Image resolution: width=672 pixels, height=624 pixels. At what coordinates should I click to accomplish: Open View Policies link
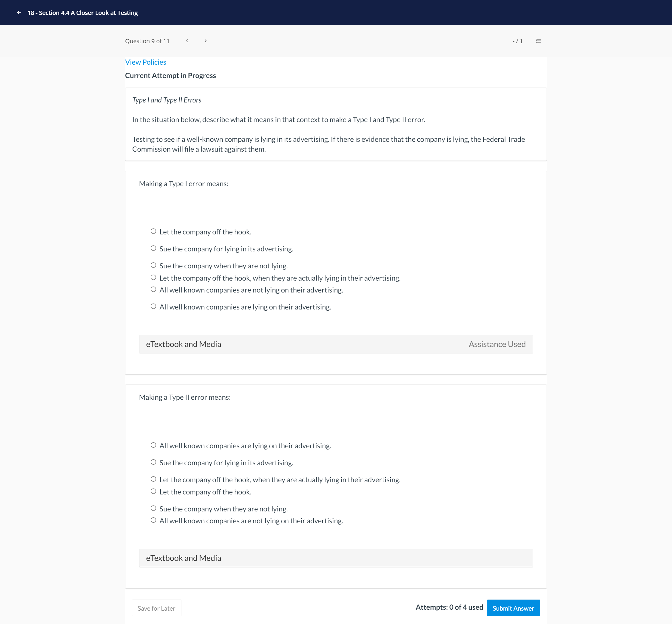pos(146,62)
